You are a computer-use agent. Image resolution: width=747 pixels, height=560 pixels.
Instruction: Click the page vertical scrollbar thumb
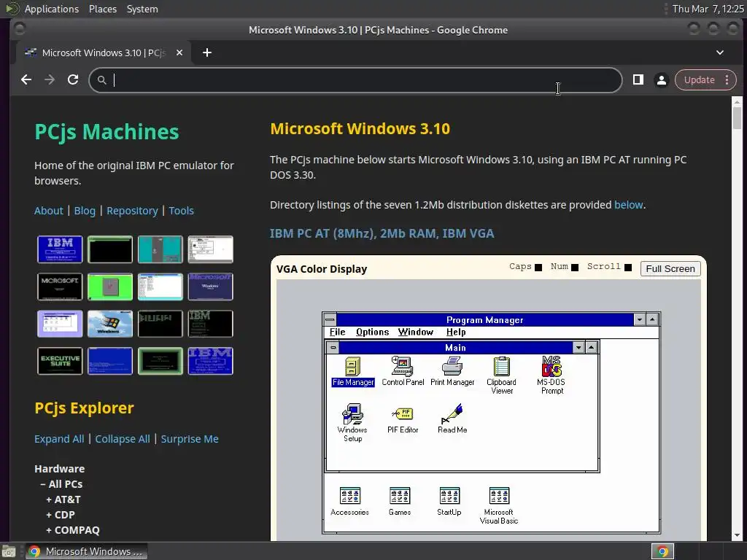[737, 117]
